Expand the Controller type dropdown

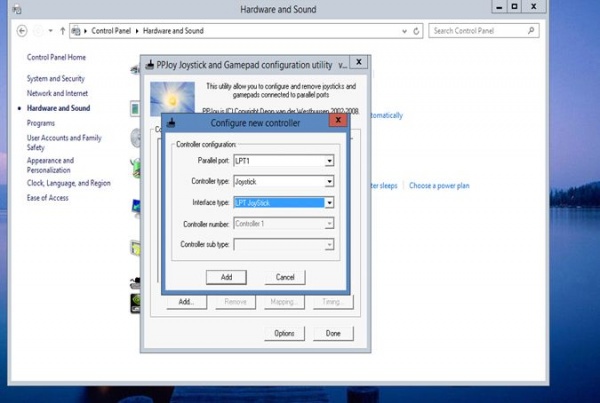(x=329, y=182)
